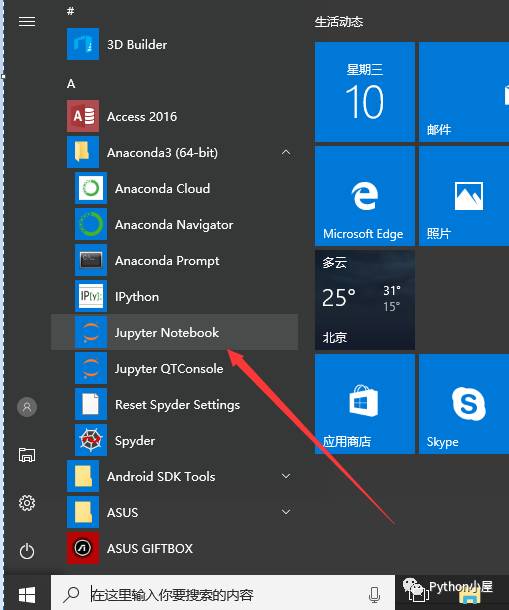The width and height of the screenshot is (509, 610).
Task: Open the user account avatar icon
Action: (x=27, y=407)
